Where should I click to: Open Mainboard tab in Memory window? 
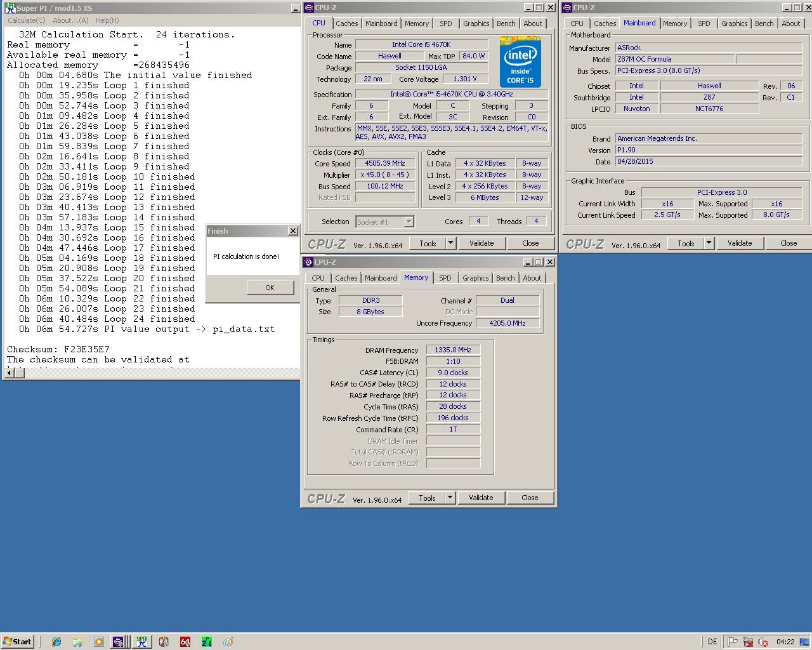381,278
